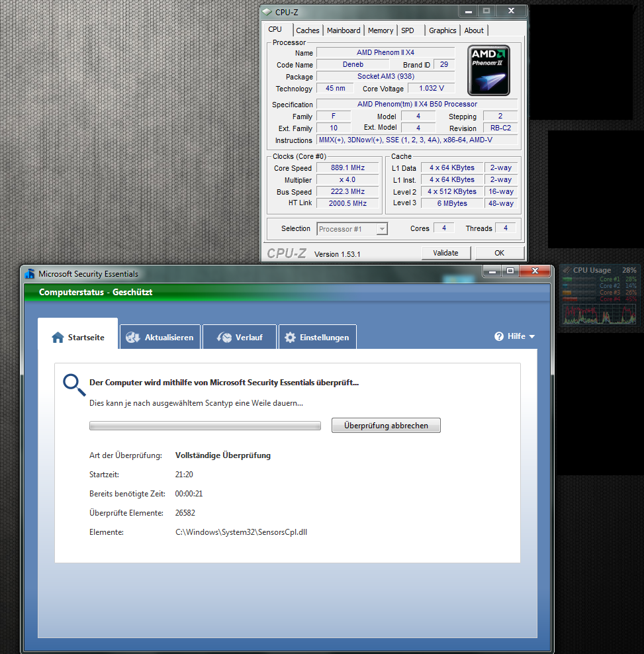This screenshot has width=644, height=654.
Task: Select the Memory tab
Action: pos(381,30)
